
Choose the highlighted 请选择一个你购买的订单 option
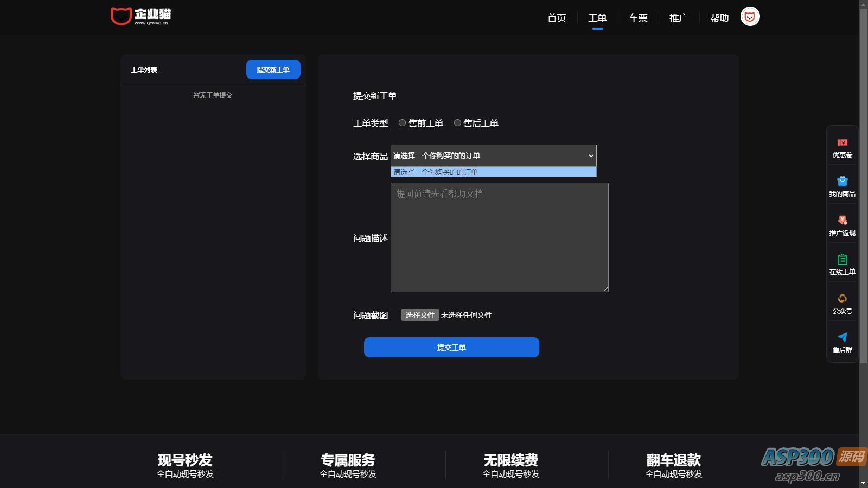[x=493, y=172]
